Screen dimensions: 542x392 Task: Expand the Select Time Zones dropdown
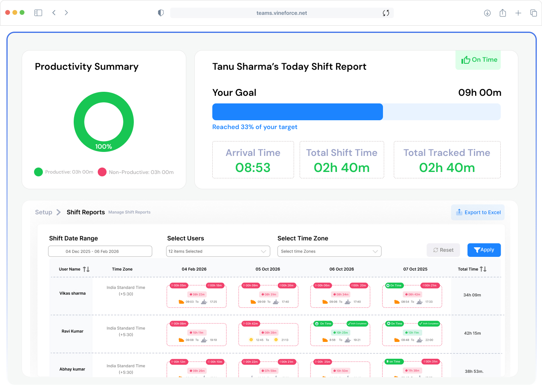click(329, 251)
